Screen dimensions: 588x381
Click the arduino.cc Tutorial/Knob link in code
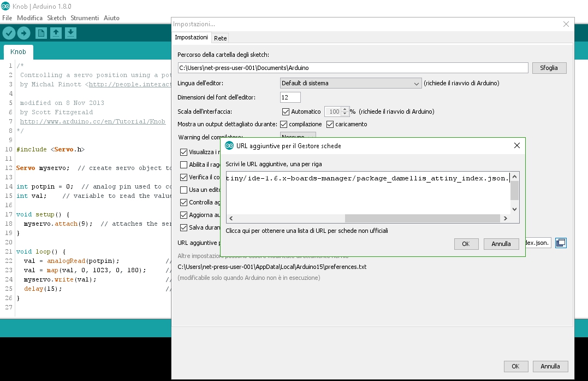click(x=93, y=121)
